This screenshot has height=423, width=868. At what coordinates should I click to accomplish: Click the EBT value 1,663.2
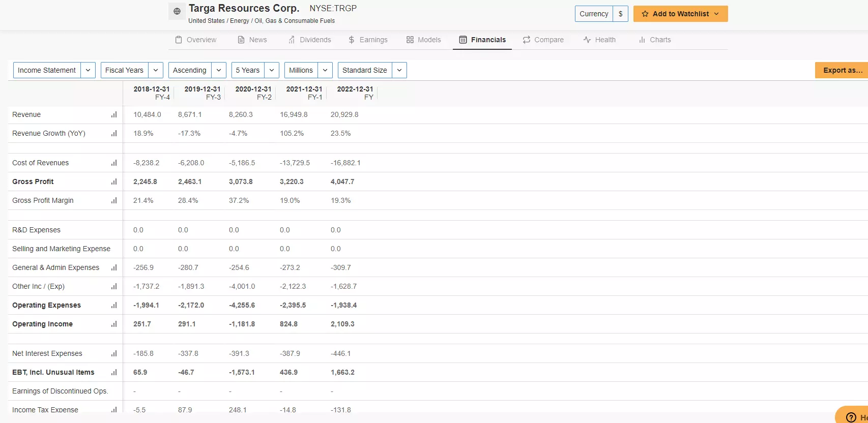[342, 373]
